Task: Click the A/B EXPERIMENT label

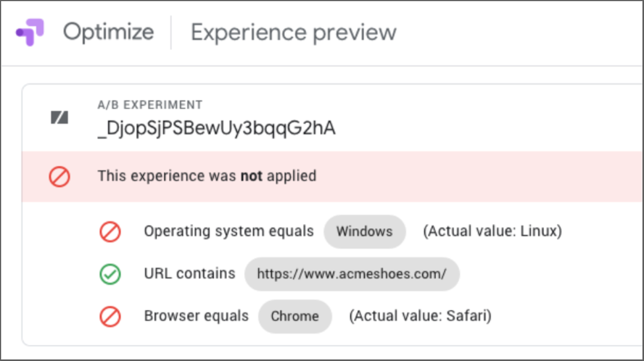Action: tap(150, 105)
